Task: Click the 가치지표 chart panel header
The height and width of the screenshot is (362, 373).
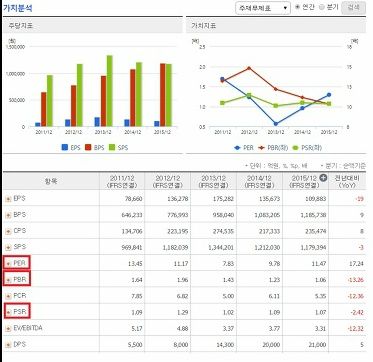Action: coord(276,25)
